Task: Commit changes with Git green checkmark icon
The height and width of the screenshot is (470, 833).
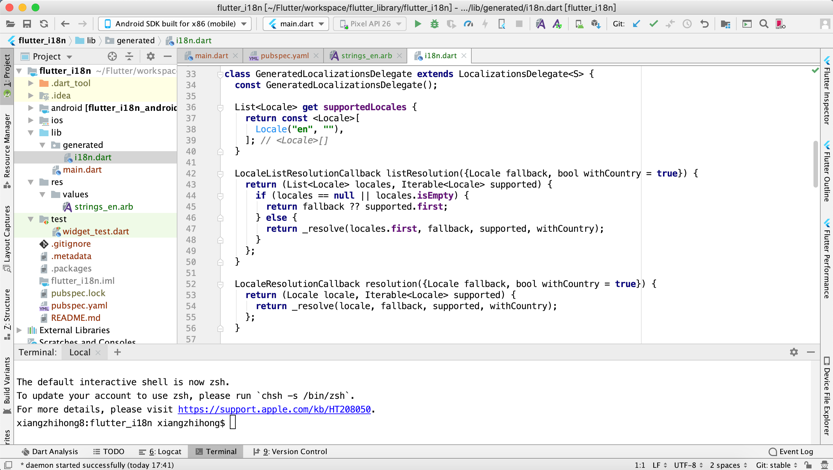Action: [x=653, y=24]
